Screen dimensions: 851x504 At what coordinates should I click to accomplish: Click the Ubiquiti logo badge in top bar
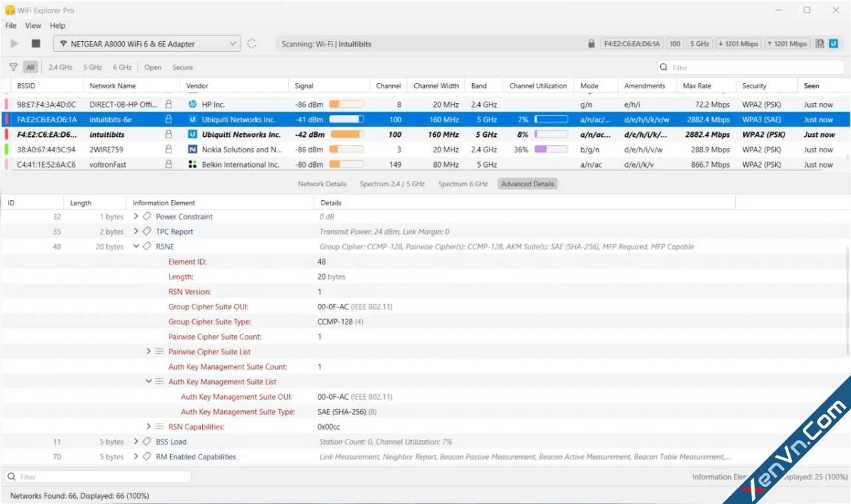pos(835,44)
